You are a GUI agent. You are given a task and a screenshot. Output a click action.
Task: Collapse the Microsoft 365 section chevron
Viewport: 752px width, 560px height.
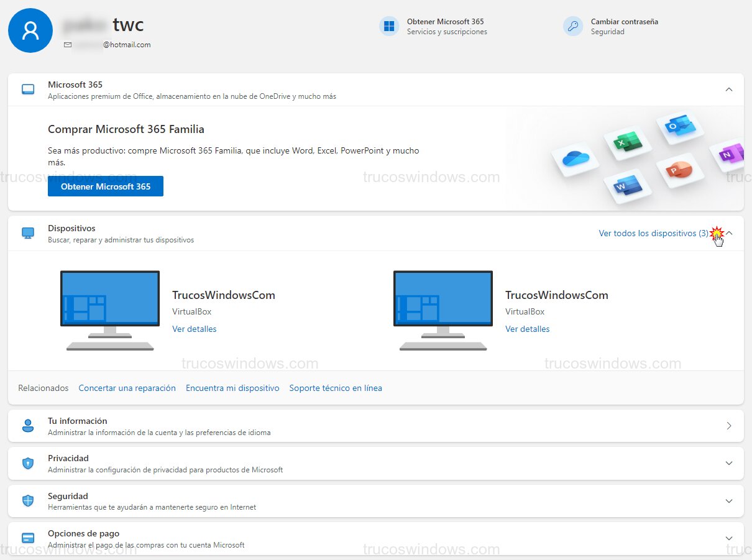click(728, 89)
